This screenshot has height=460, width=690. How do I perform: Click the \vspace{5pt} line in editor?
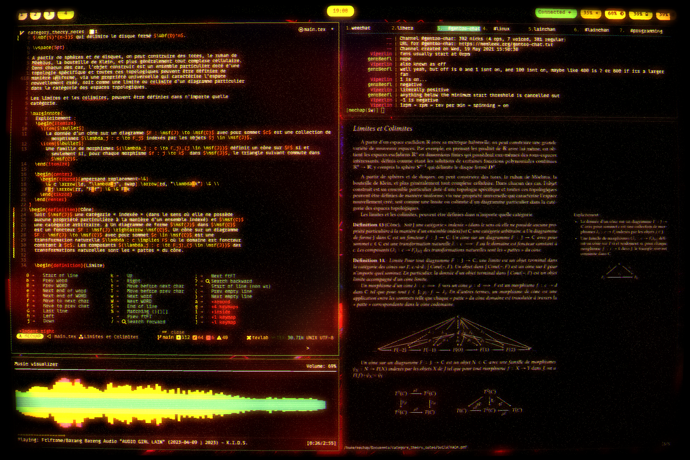tap(49, 48)
